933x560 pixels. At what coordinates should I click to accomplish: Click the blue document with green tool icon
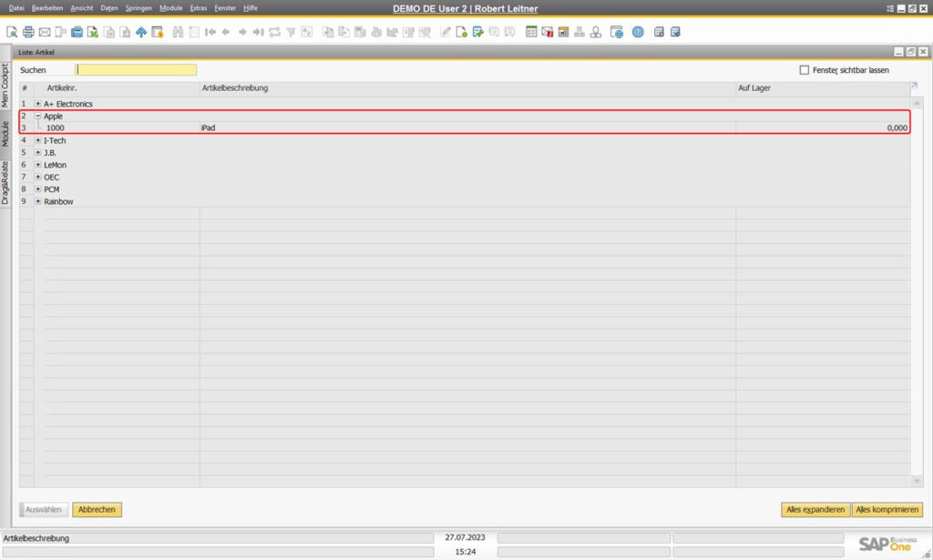(x=477, y=32)
